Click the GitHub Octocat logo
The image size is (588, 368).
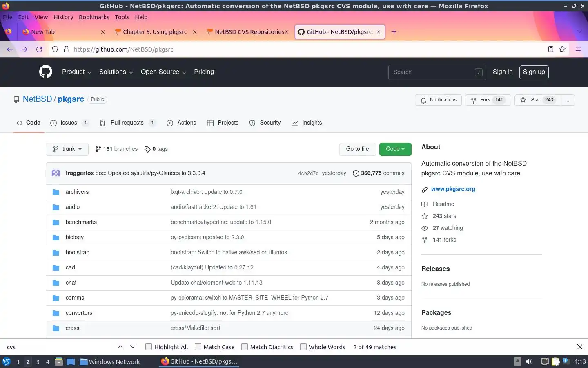46,72
